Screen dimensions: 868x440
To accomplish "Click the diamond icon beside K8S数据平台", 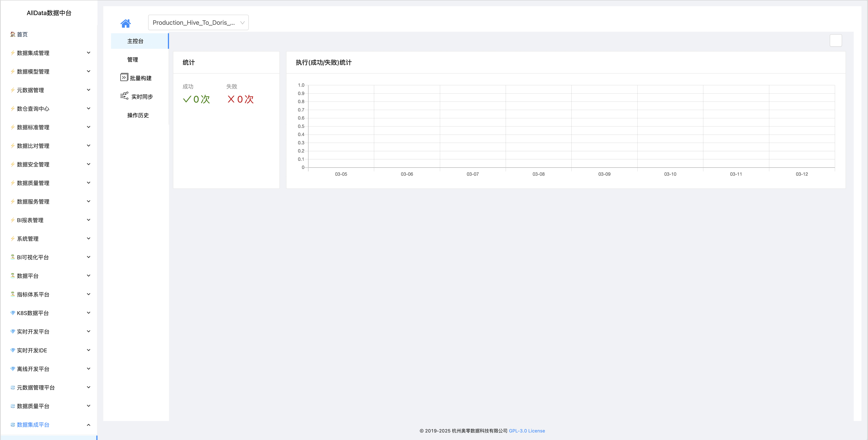I will tap(13, 313).
